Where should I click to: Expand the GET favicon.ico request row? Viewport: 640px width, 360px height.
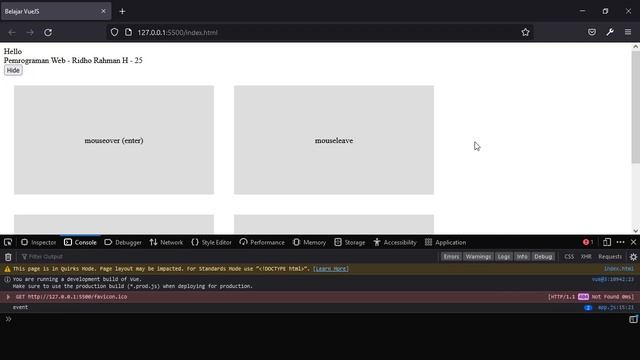pos(8,297)
